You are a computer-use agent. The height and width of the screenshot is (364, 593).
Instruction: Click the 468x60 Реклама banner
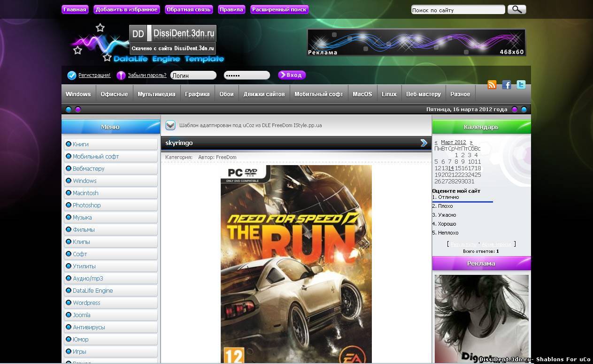416,42
